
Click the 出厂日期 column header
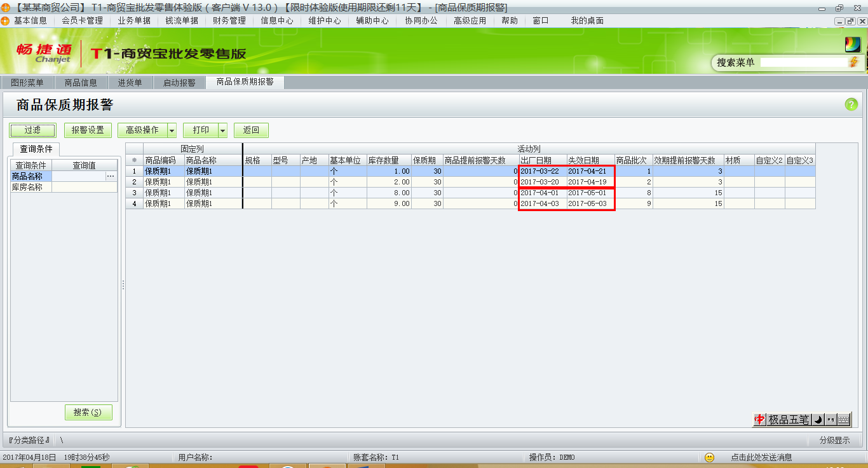tap(543, 160)
